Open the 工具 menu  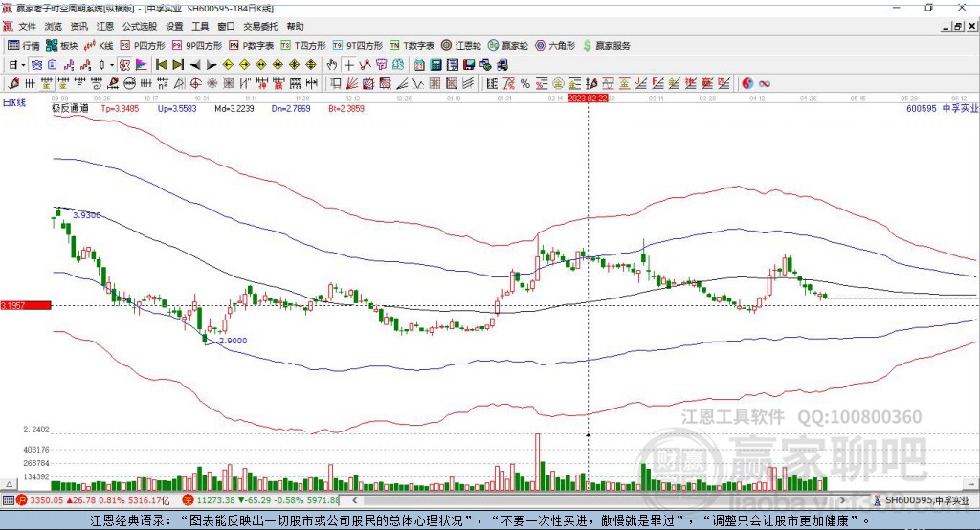point(200,26)
